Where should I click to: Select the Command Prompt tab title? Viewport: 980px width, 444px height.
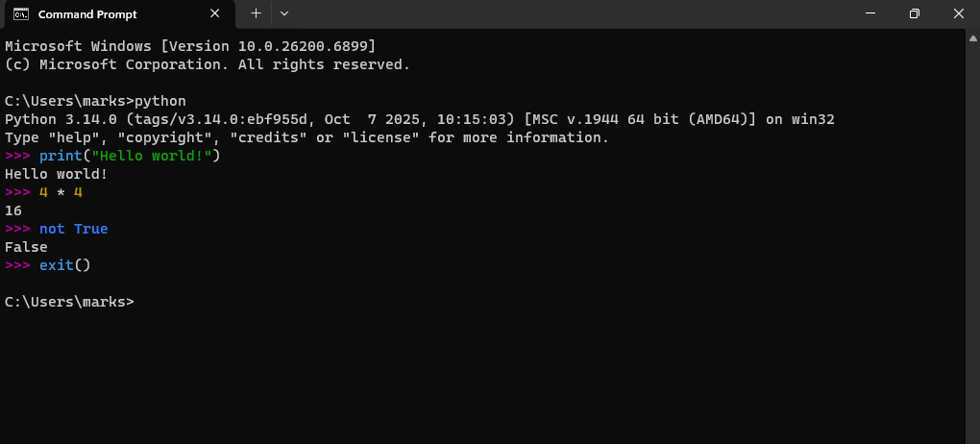87,14
